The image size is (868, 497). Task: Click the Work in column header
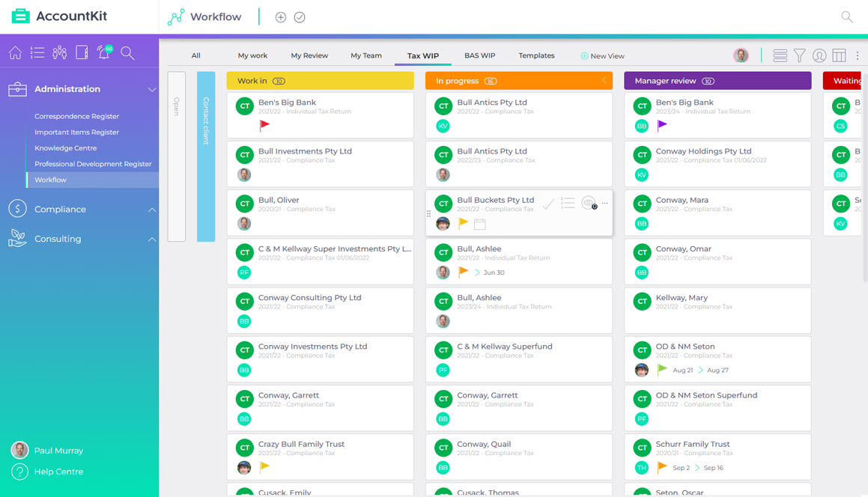pos(320,81)
